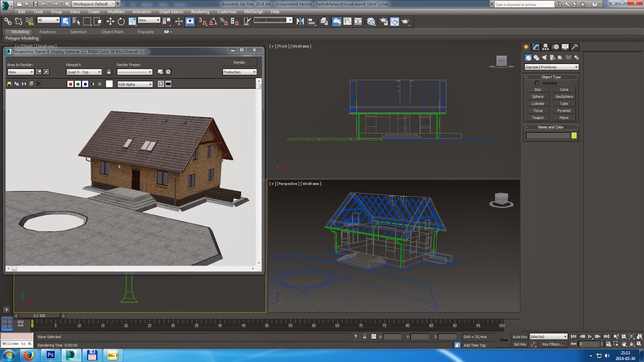The height and width of the screenshot is (362, 644).
Task: Activate the Select and Rotate tool
Action: [x=121, y=21]
